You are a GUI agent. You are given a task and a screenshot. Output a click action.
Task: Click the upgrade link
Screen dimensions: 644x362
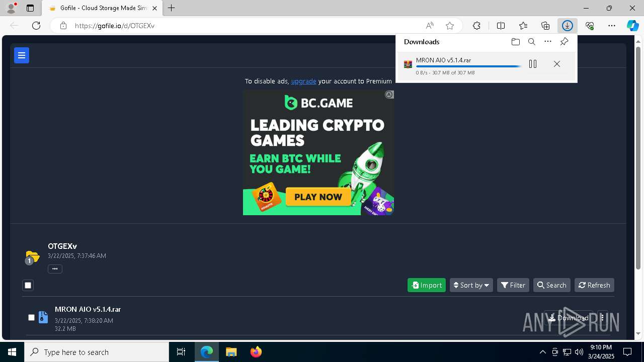click(x=303, y=81)
